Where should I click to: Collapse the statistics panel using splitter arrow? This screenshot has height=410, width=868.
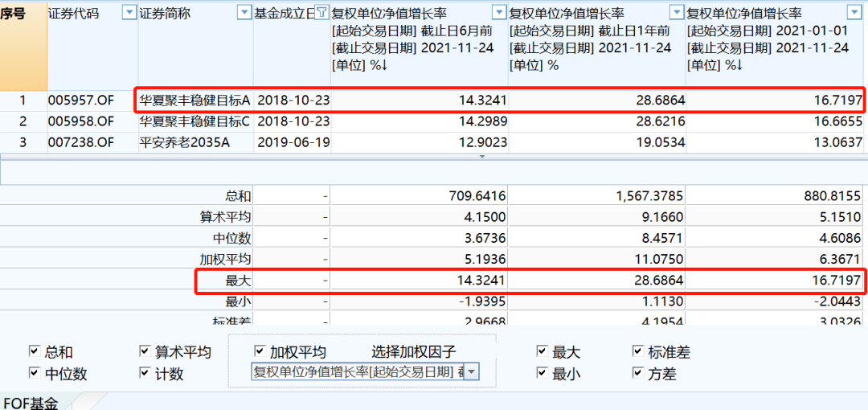[x=481, y=158]
